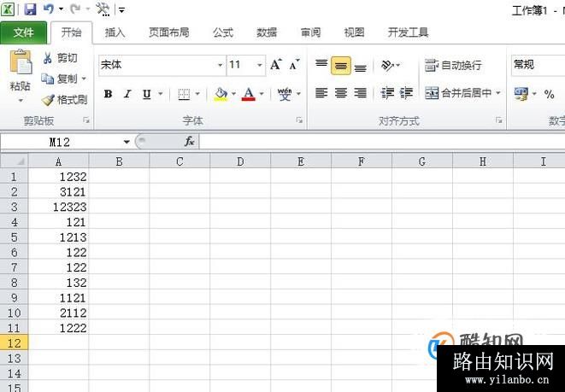Click the Name Box showing M12
This screenshot has width=565, height=392.
[x=61, y=142]
